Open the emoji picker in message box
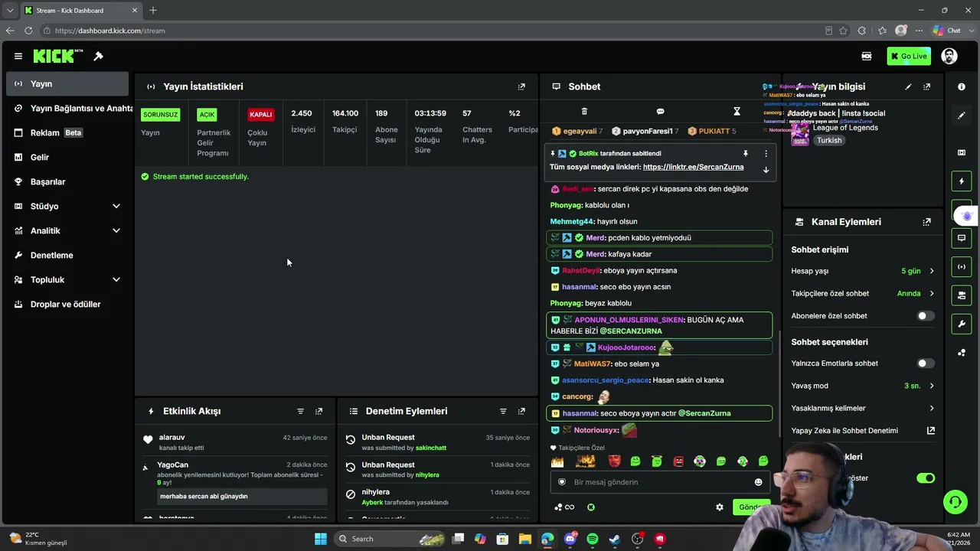Screen dimensions: 980x551 pos(758,482)
